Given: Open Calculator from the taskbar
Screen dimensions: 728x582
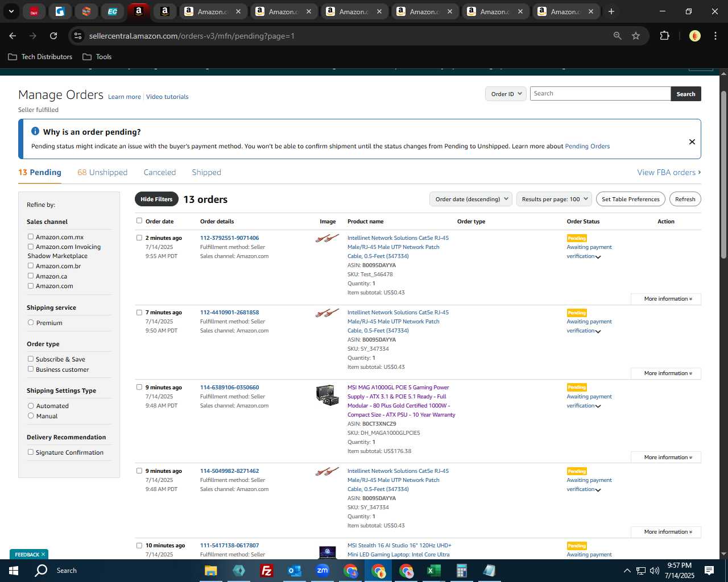Looking at the screenshot, I should tap(462, 571).
